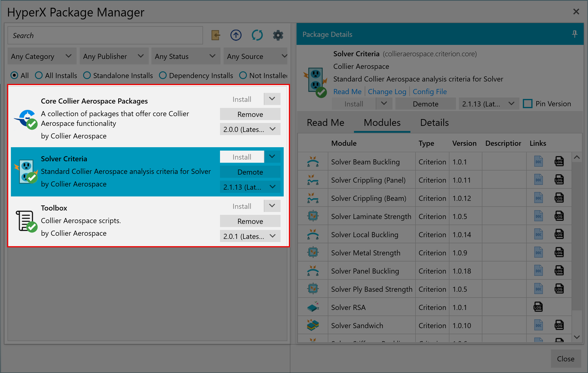Open DOC link for Solver Beam Buckling

point(538,161)
